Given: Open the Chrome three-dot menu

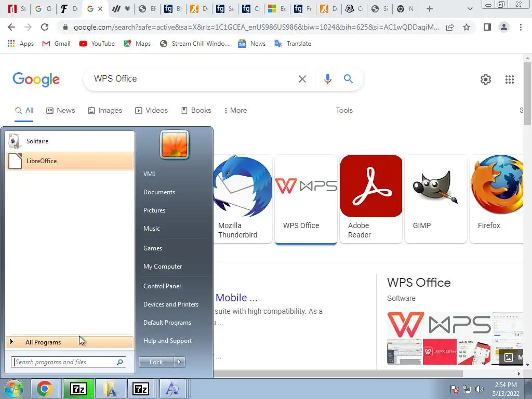Looking at the screenshot, I should click(521, 27).
